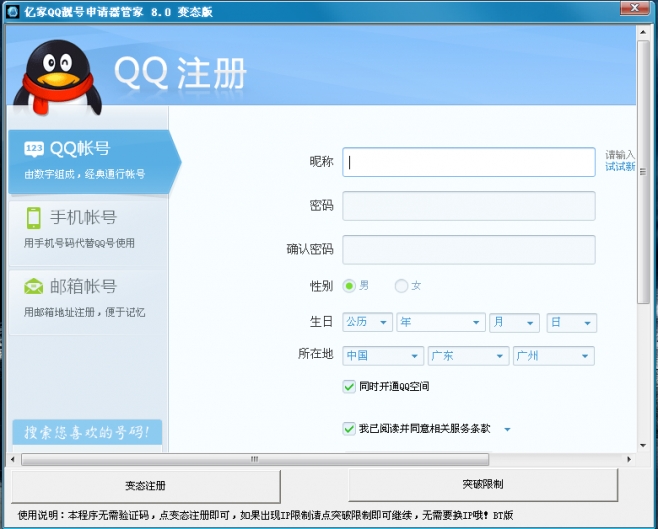Viewport: 658px width, 529px height.
Task: Click the 性别 field label
Action: click(321, 286)
